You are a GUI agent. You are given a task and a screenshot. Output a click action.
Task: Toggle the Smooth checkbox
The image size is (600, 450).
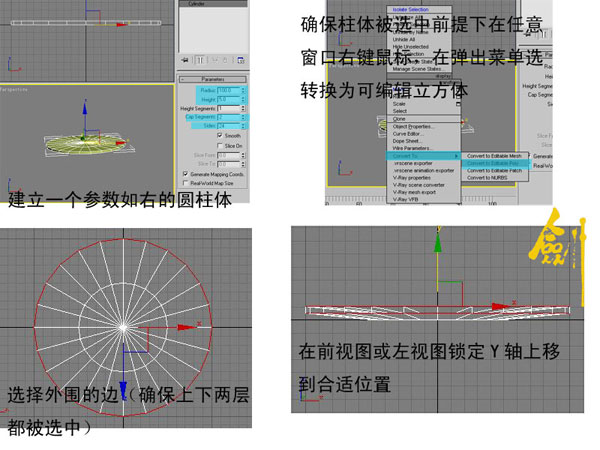pyautogui.click(x=220, y=134)
